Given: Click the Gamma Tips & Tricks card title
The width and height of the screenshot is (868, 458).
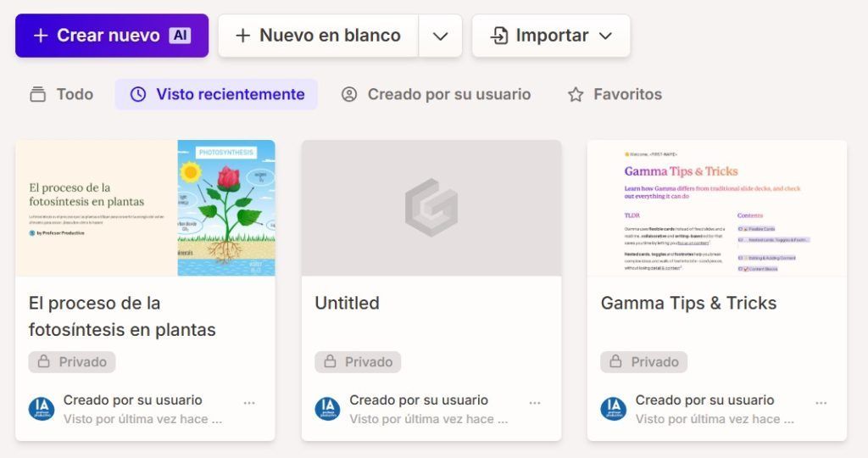Looking at the screenshot, I should [x=688, y=303].
